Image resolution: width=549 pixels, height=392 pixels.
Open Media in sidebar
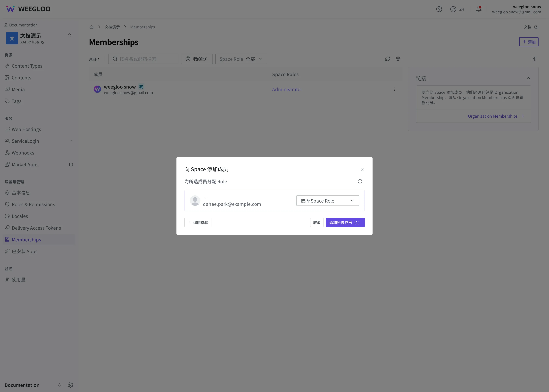coord(39,90)
